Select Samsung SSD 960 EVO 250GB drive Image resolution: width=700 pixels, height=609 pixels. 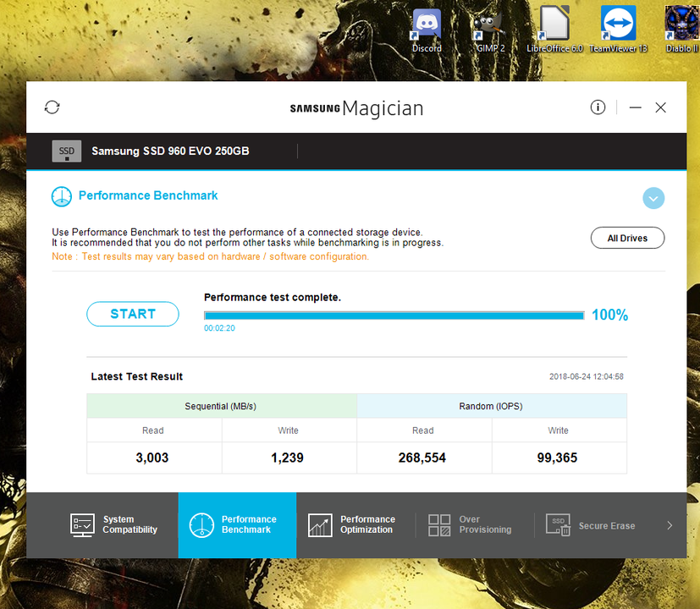pos(170,151)
